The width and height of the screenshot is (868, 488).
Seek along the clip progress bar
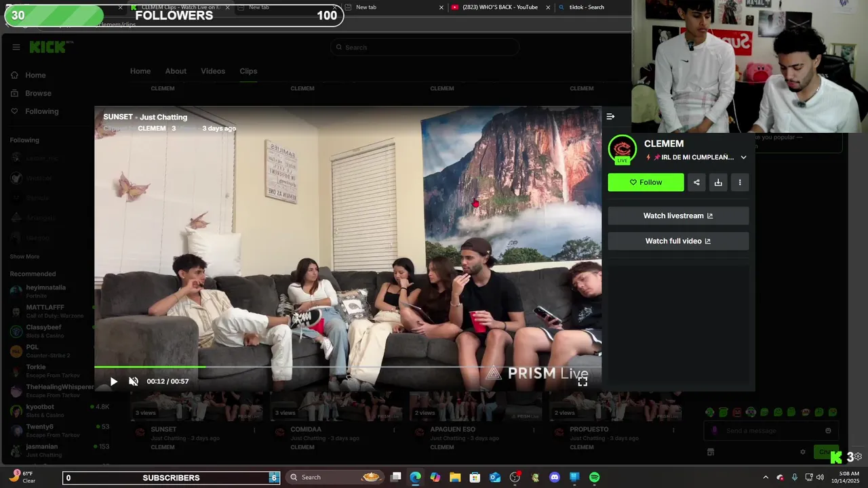(347, 367)
